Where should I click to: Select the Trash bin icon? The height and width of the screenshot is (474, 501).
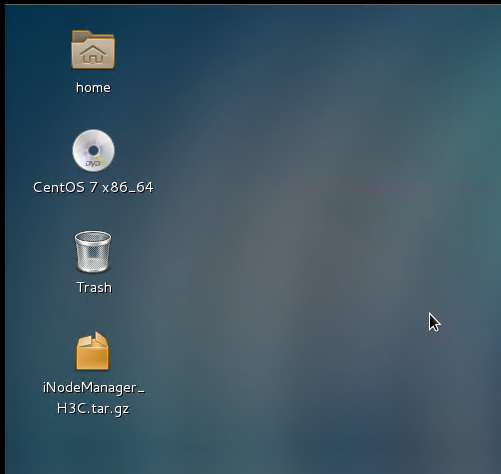[x=93, y=251]
